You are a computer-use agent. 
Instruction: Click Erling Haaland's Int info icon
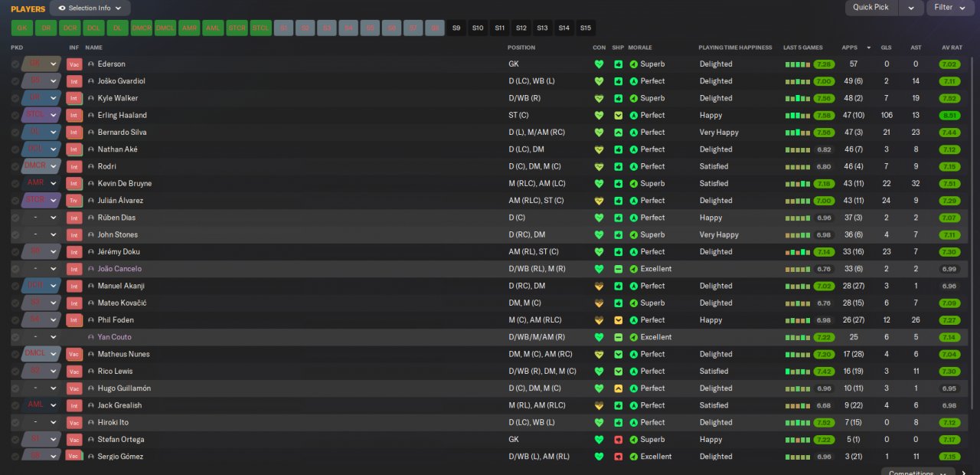point(74,116)
